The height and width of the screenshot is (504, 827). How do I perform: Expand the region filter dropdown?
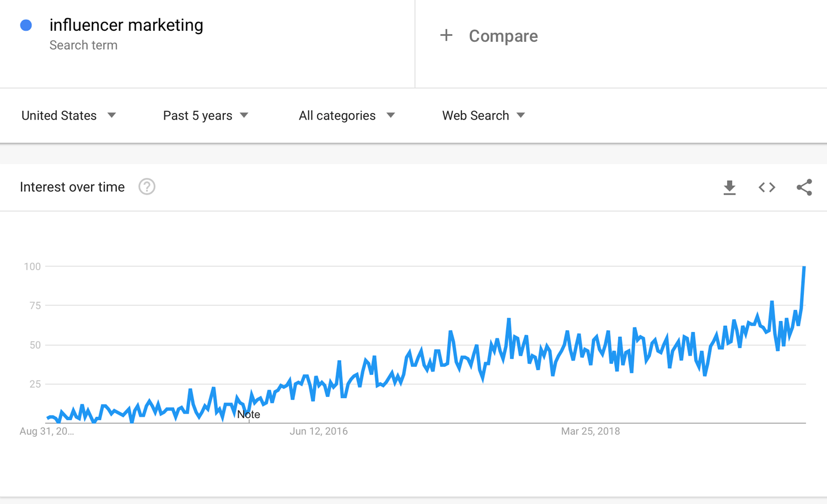[68, 115]
